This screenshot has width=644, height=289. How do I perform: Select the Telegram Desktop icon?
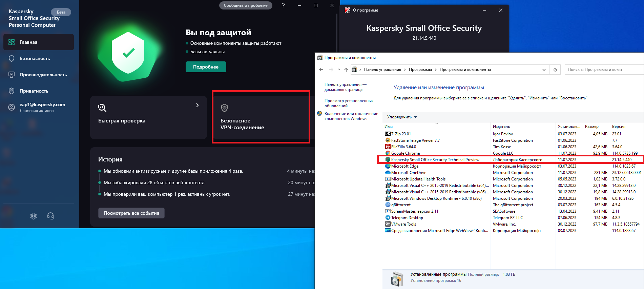[x=388, y=217]
